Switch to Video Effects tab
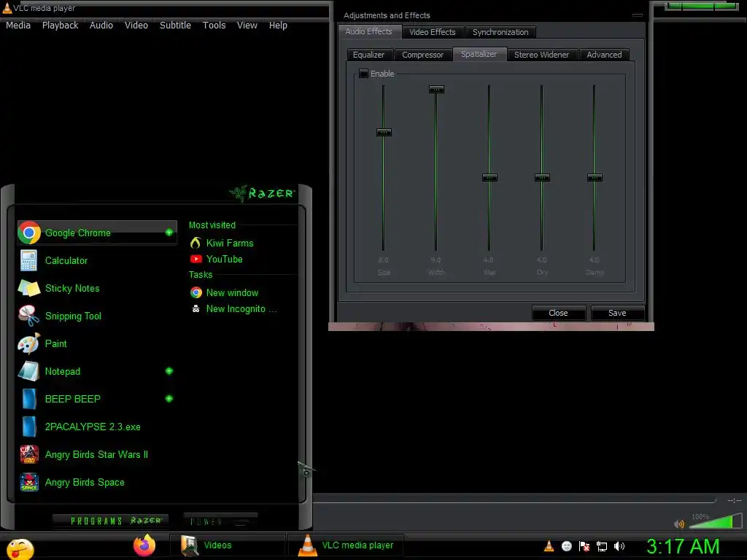This screenshot has height=560, width=747. point(433,32)
